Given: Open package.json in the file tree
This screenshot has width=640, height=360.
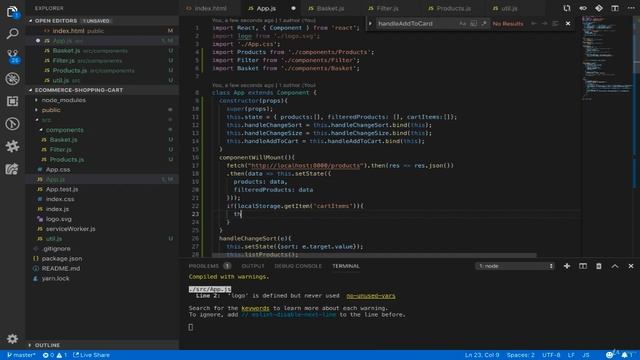Looking at the screenshot, I should [62, 259].
